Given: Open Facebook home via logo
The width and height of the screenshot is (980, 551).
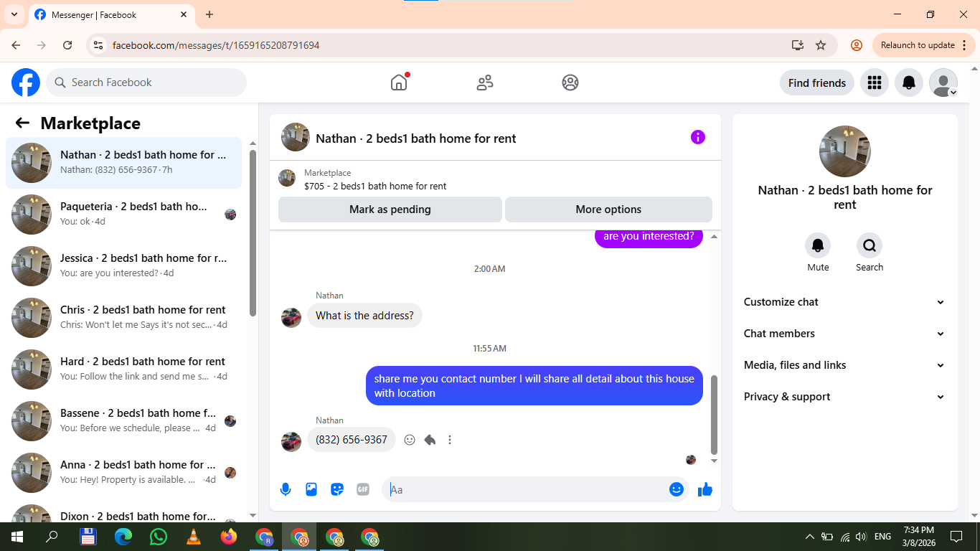Looking at the screenshot, I should coord(26,83).
